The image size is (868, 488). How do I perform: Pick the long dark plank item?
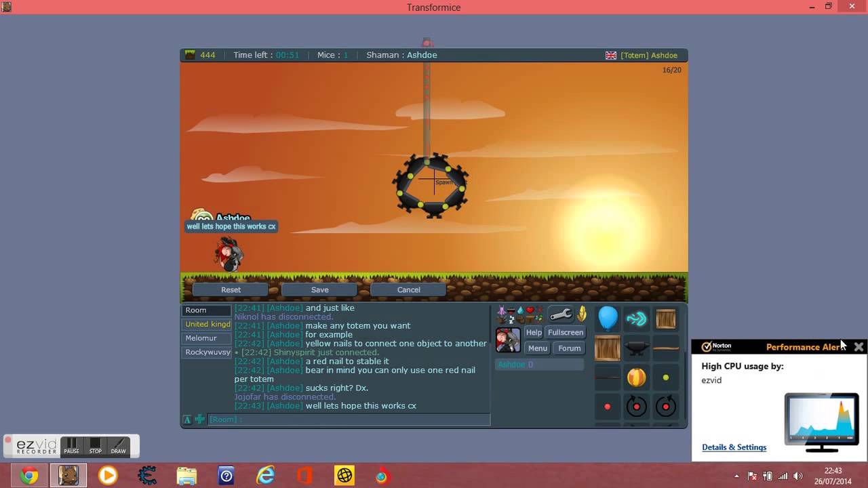(x=608, y=378)
